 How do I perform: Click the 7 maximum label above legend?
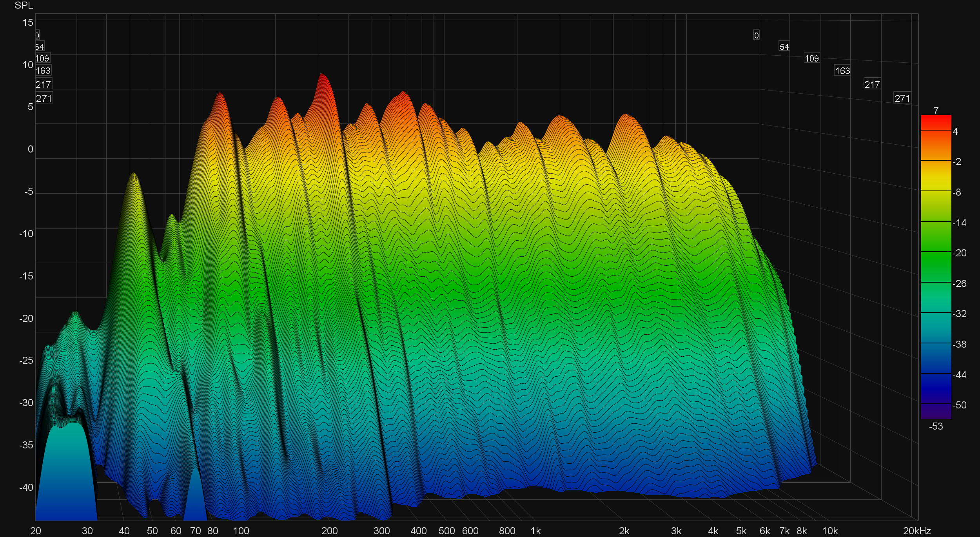coord(936,111)
